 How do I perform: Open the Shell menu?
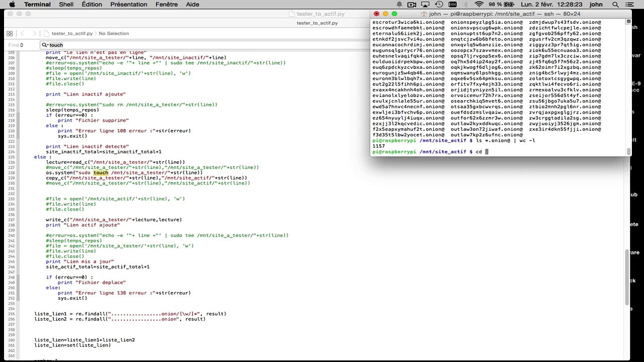[x=66, y=5]
